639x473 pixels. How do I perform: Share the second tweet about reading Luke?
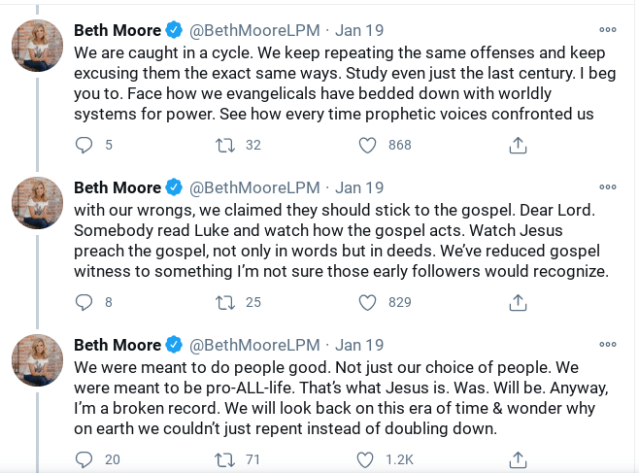517,302
